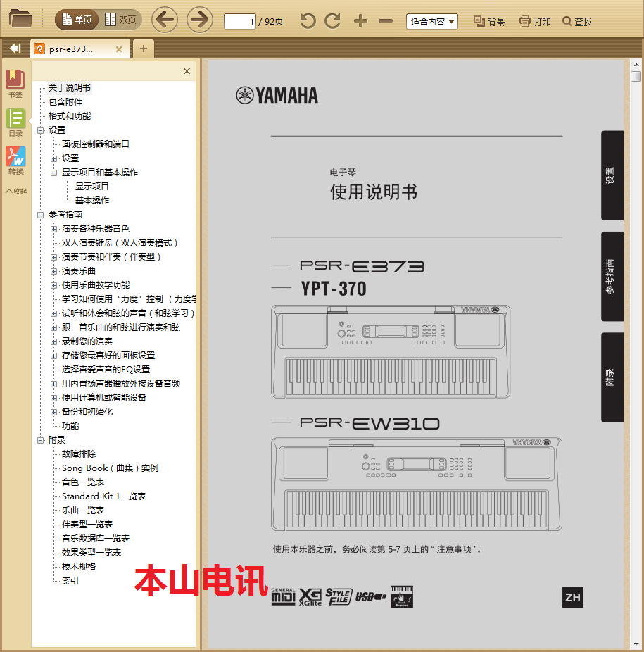Select 音色一览表 in the outline

pyautogui.click(x=83, y=482)
